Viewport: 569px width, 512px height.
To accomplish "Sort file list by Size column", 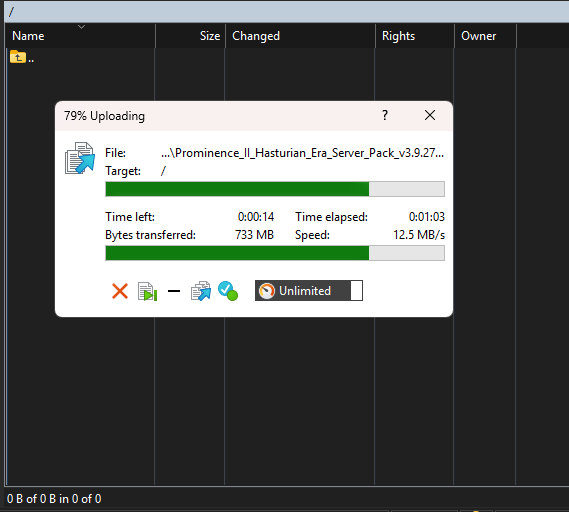I will (191, 36).
